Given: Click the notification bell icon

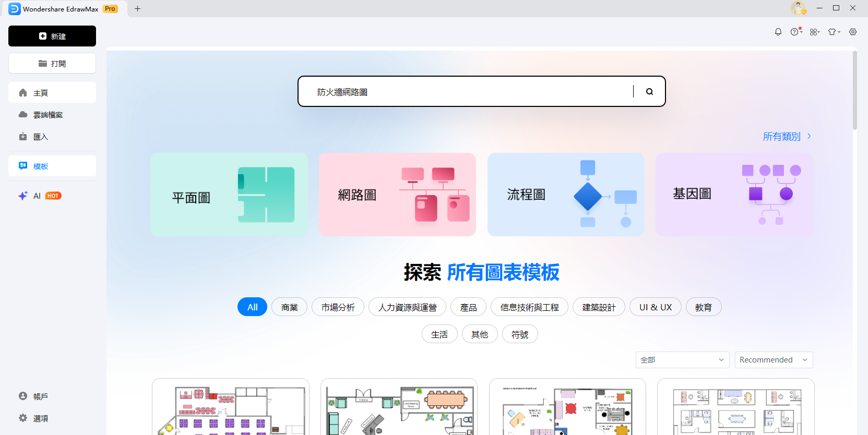Looking at the screenshot, I should point(778,32).
